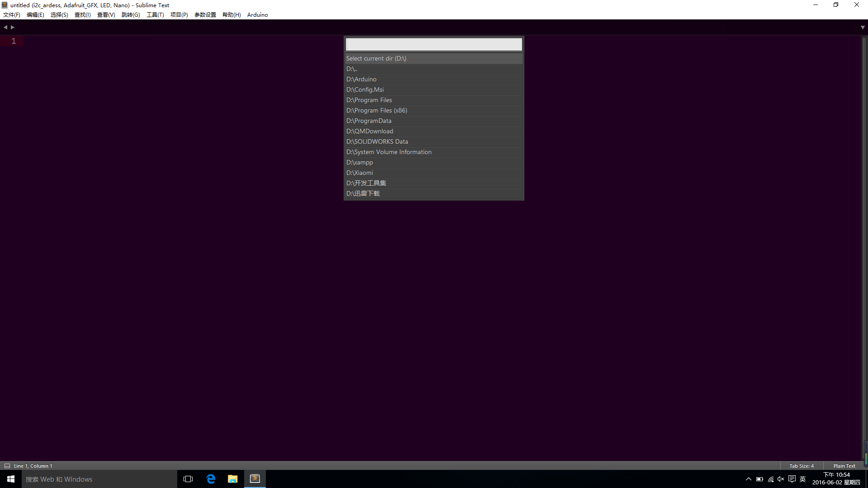Select the D:\开发工具集 folder

coord(434,183)
